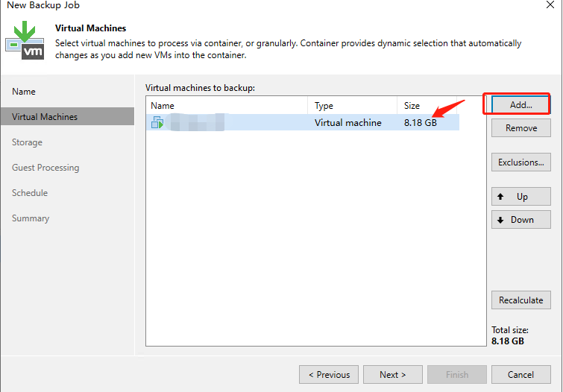Screen dimensions: 563x392
Task: Open the Name wizard step
Action: coord(24,92)
